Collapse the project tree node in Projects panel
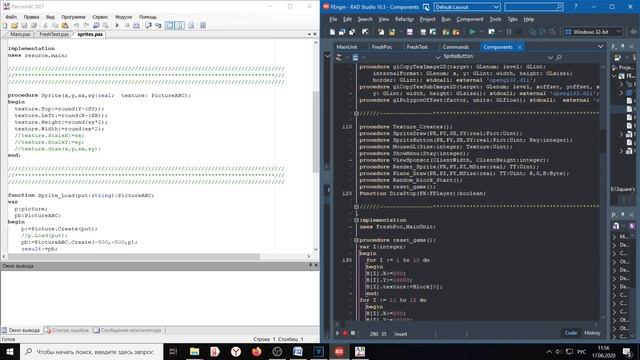640x360 pixels. (x=614, y=76)
